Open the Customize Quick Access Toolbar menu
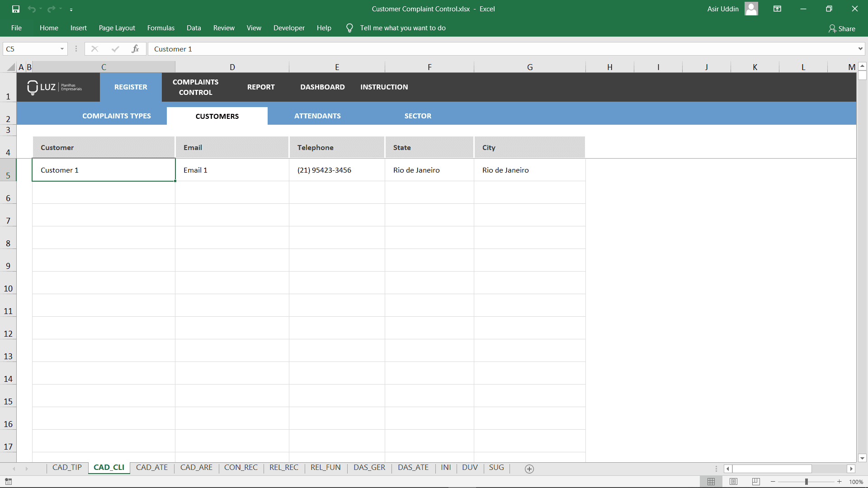 coord(71,9)
